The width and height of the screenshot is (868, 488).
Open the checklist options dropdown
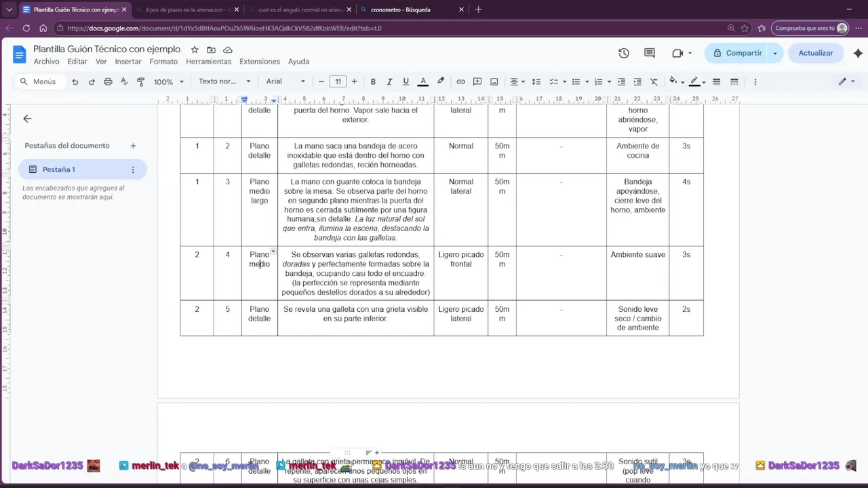(x=557, y=81)
